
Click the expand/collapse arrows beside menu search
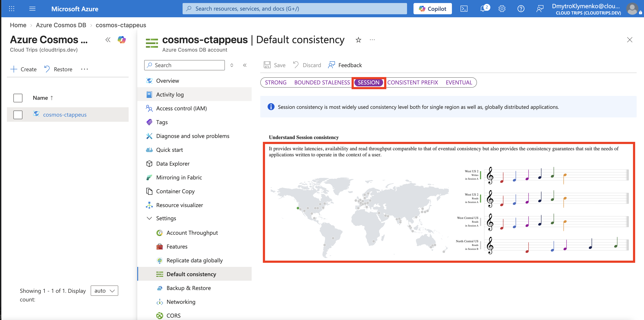[232, 65]
